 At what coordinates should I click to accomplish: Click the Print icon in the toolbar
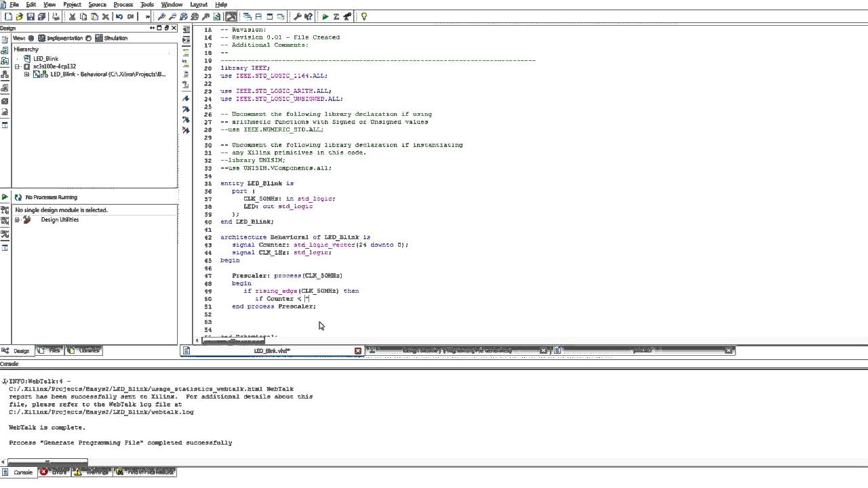point(56,16)
